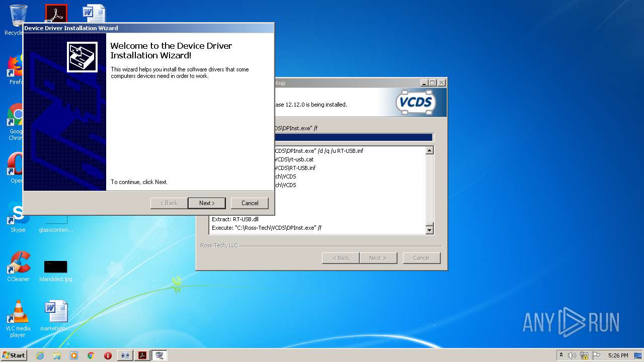Image resolution: width=644 pixels, height=362 pixels.
Task: Click the install progress bar in VCDS setup
Action: 354,137
